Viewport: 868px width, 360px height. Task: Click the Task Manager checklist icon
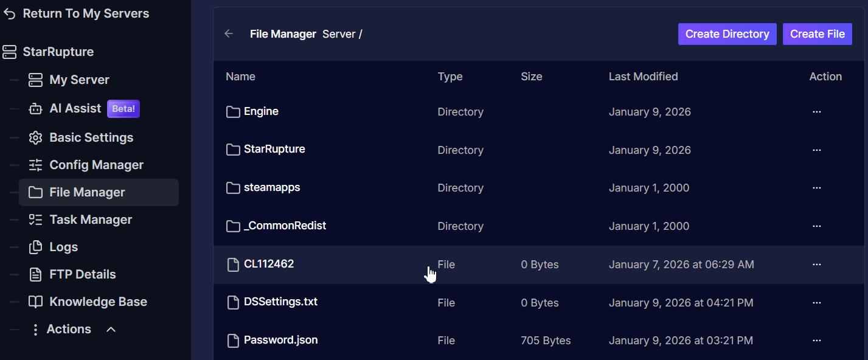tap(35, 220)
